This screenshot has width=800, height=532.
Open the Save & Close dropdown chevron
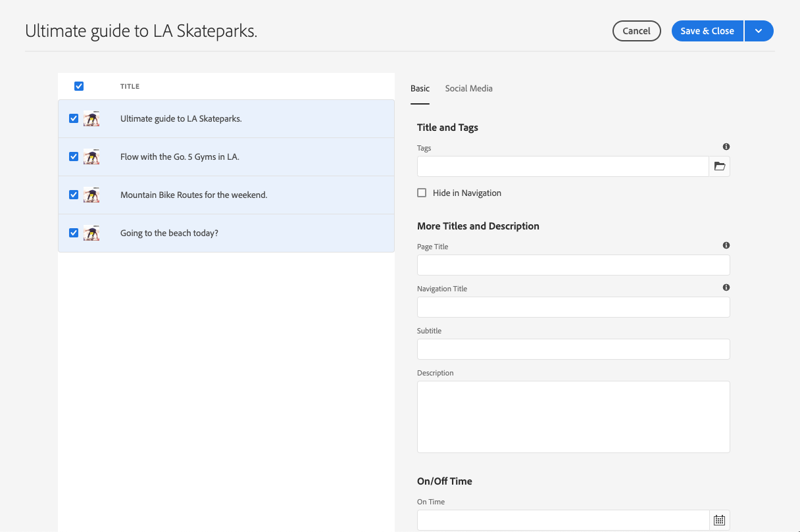tap(759, 30)
